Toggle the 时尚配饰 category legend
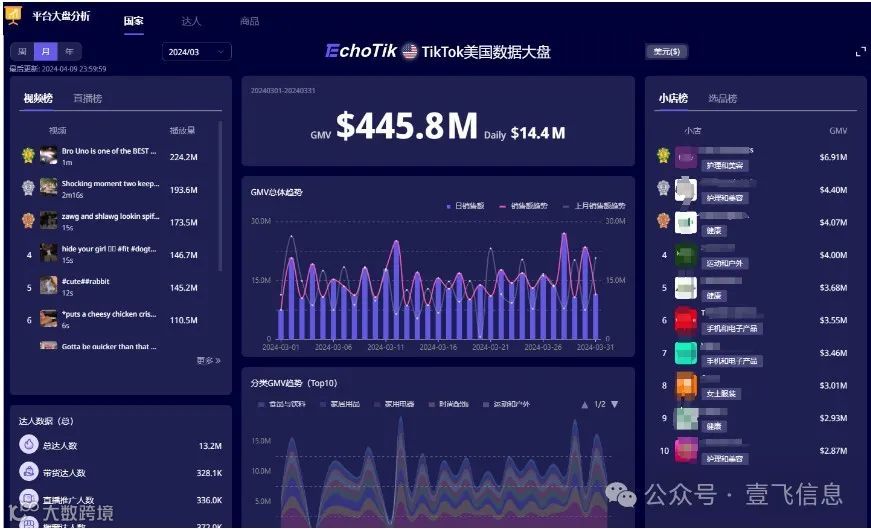 [x=449, y=404]
